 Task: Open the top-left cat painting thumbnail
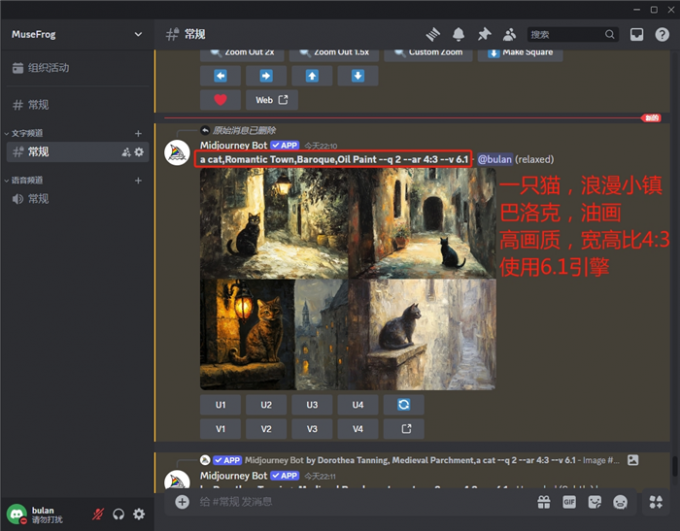(274, 223)
